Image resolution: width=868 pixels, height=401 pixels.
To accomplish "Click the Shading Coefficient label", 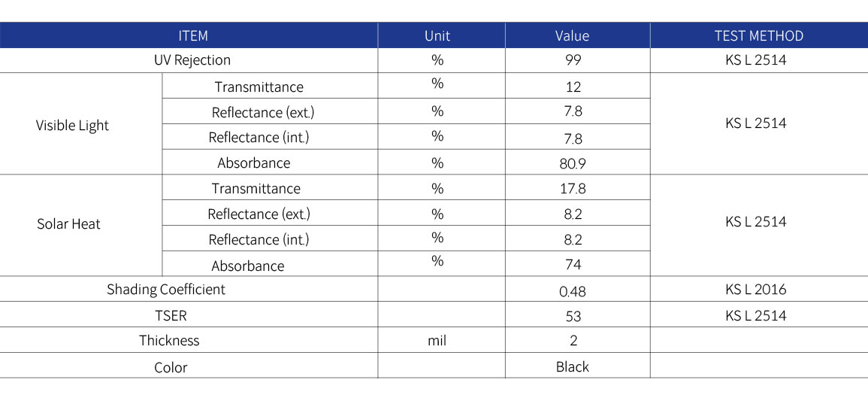I will (x=166, y=289).
